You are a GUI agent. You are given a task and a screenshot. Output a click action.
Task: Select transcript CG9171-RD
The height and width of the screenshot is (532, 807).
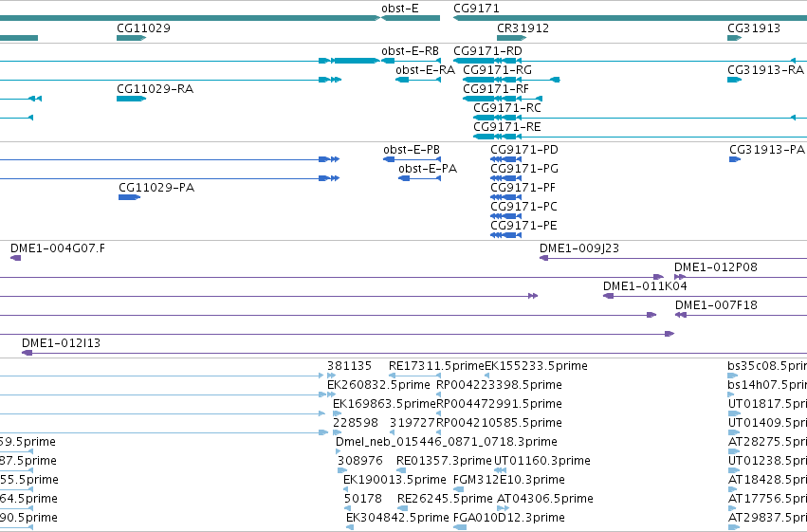(630, 61)
